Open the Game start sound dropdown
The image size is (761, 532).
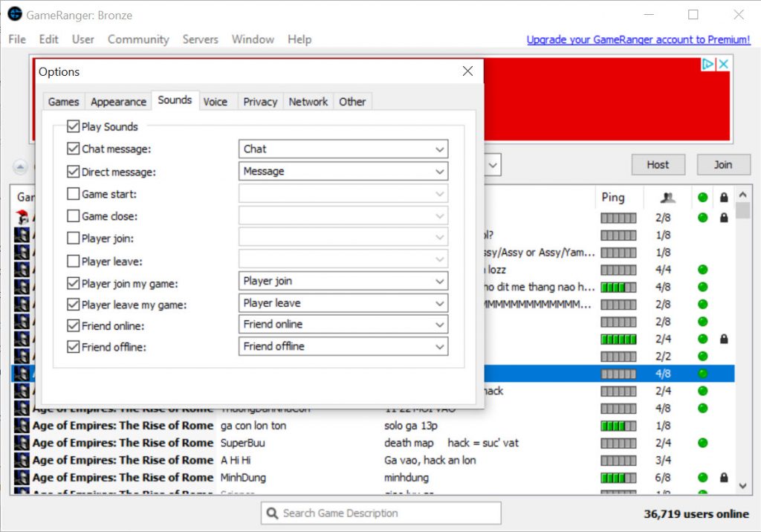click(343, 194)
